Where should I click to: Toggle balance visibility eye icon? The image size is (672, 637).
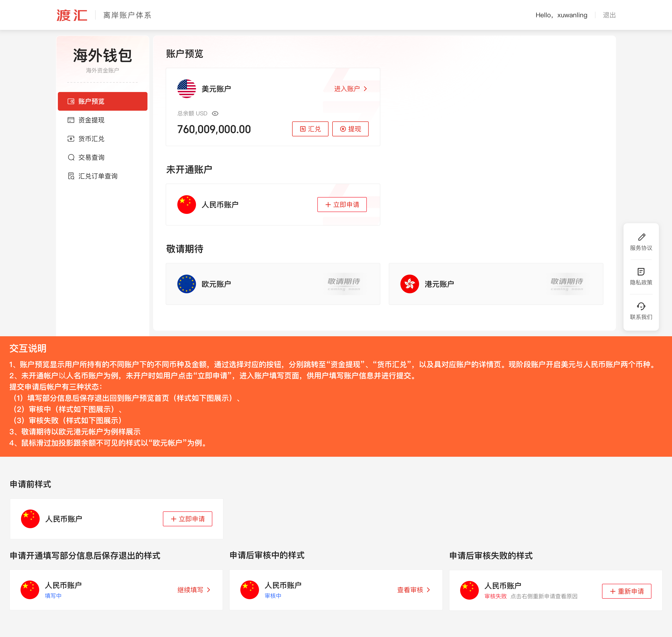coord(215,113)
